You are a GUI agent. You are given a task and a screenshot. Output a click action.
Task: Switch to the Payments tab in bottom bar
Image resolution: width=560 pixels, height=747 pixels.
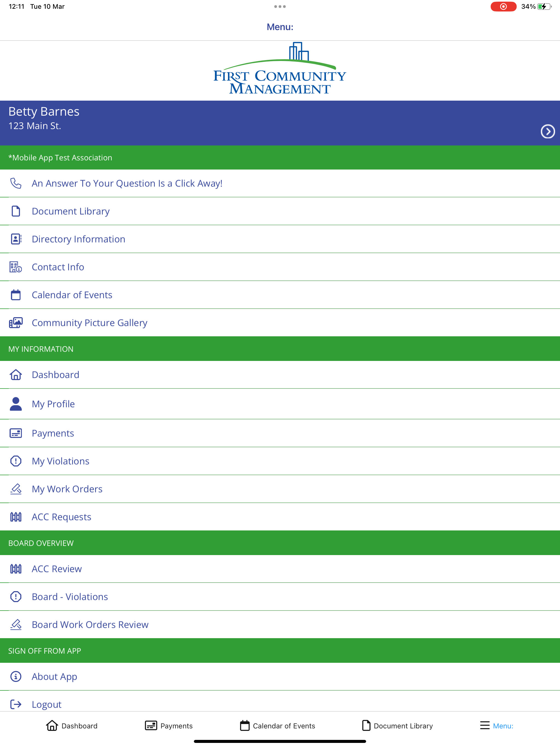pos(168,726)
